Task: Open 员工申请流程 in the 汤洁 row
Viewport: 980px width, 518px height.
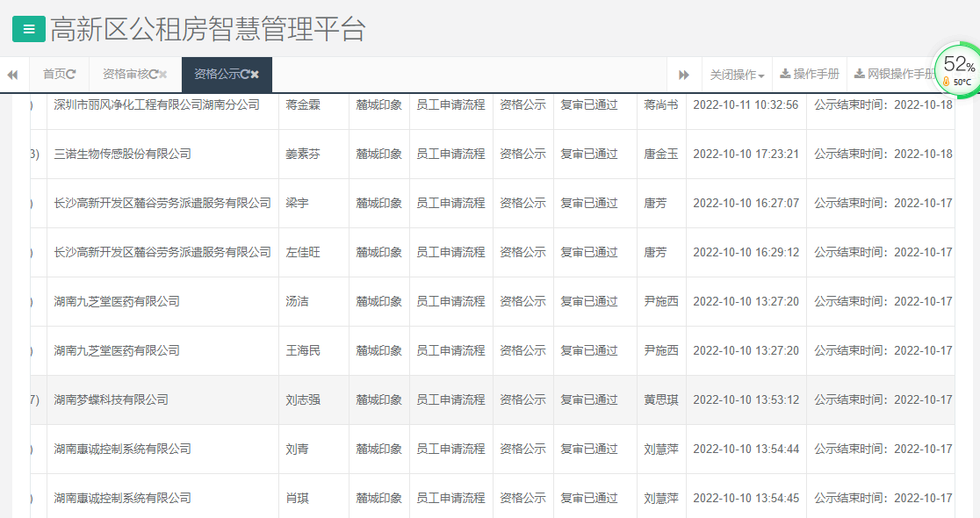Action: pyautogui.click(x=451, y=301)
